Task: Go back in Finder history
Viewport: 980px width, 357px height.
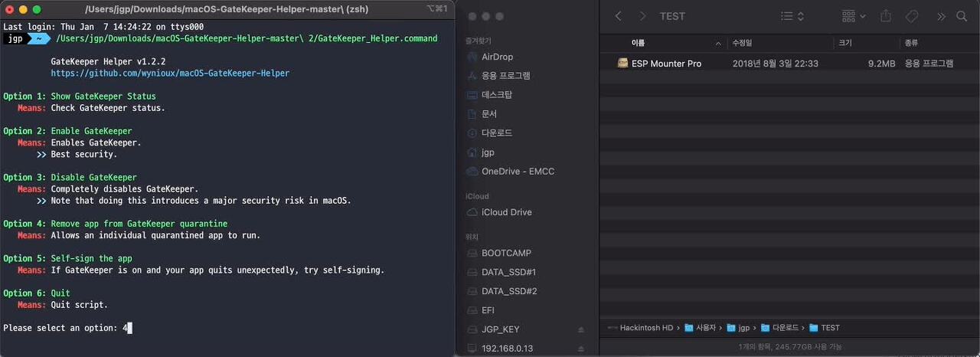Action: coord(619,16)
